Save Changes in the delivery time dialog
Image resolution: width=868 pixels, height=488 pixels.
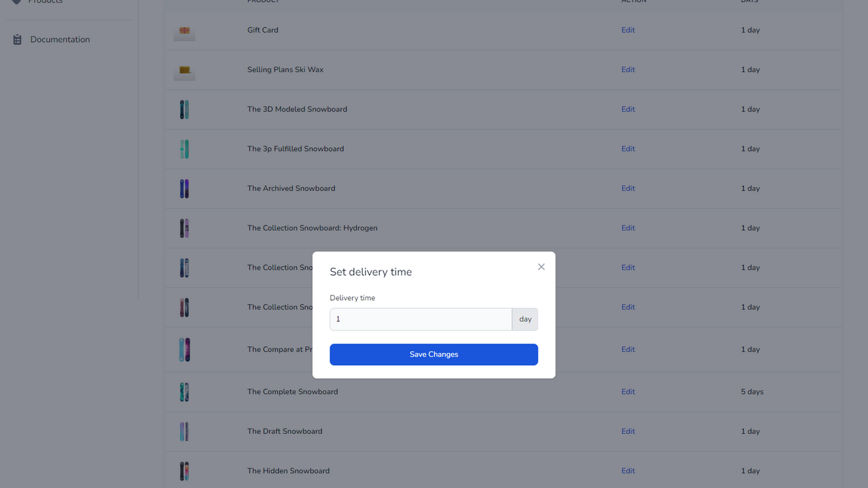point(434,354)
